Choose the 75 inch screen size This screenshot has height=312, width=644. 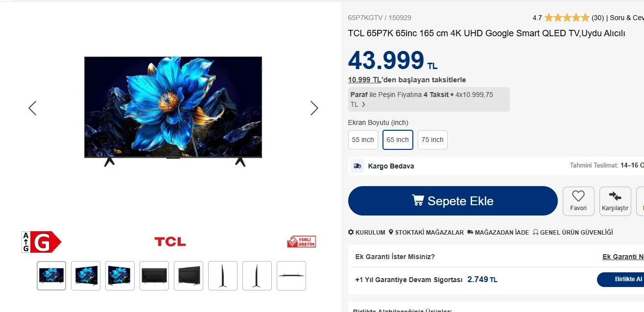[x=432, y=140]
